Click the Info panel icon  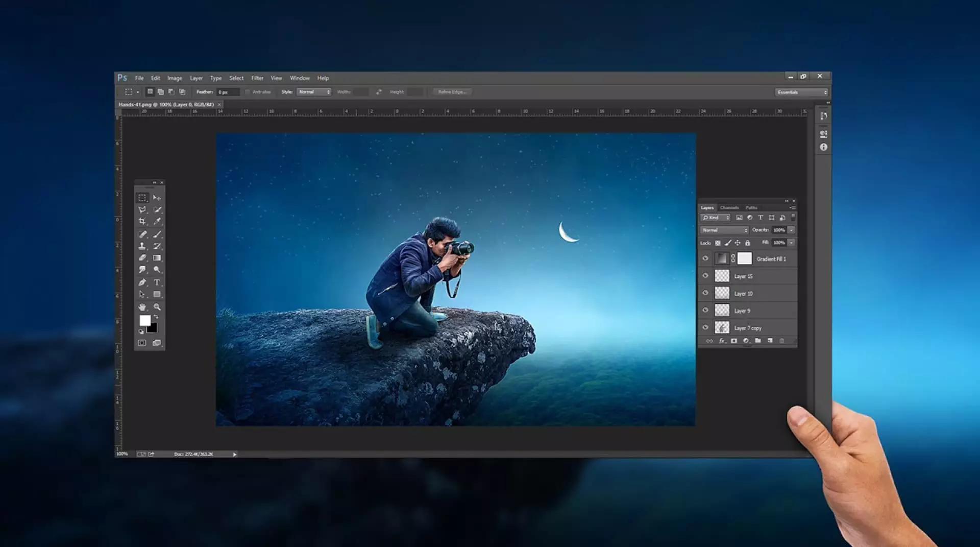pos(823,147)
